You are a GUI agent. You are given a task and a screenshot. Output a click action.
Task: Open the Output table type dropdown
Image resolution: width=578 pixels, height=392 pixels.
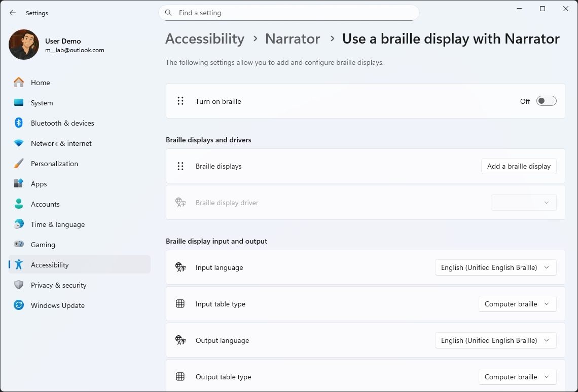click(517, 377)
